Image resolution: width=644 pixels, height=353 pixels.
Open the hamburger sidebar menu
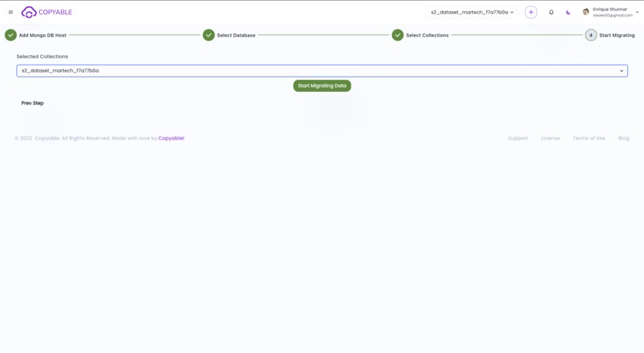(x=10, y=12)
